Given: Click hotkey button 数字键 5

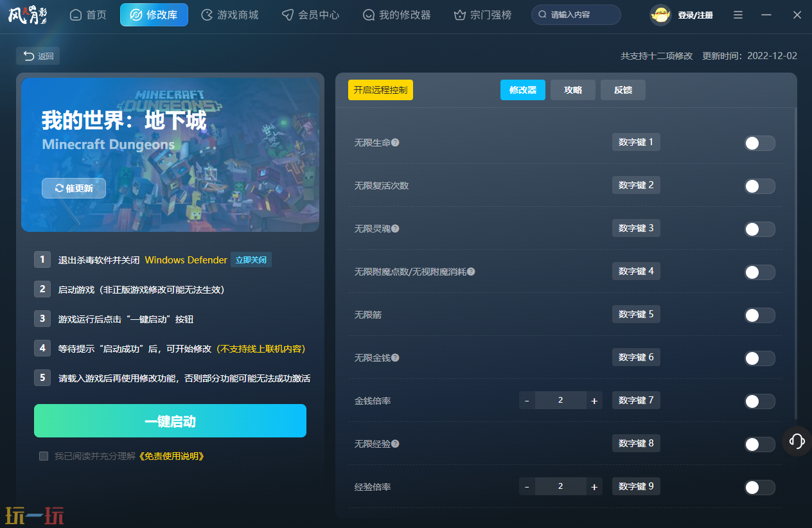Looking at the screenshot, I should click(x=636, y=314).
